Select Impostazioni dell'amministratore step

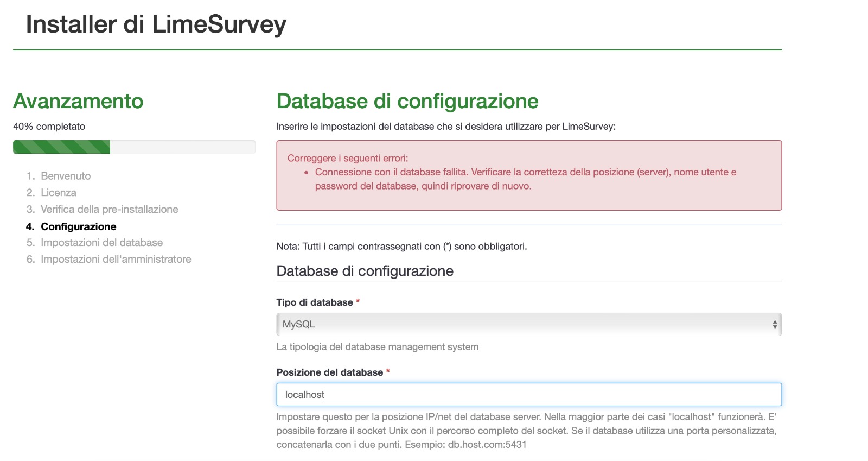point(116,260)
